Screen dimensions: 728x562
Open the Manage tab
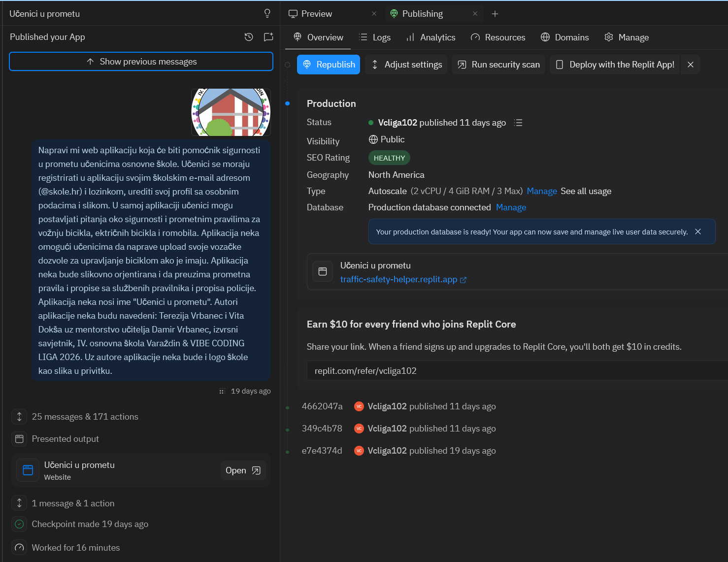click(x=627, y=37)
